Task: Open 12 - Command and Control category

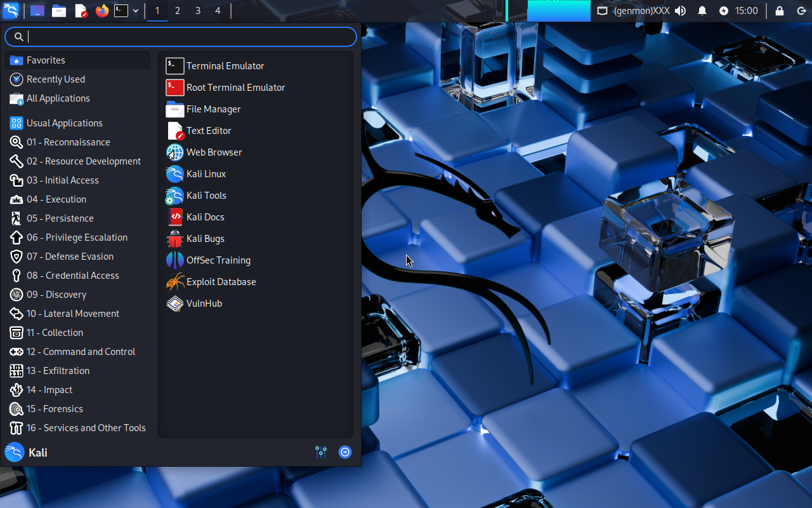Action: pos(77,352)
